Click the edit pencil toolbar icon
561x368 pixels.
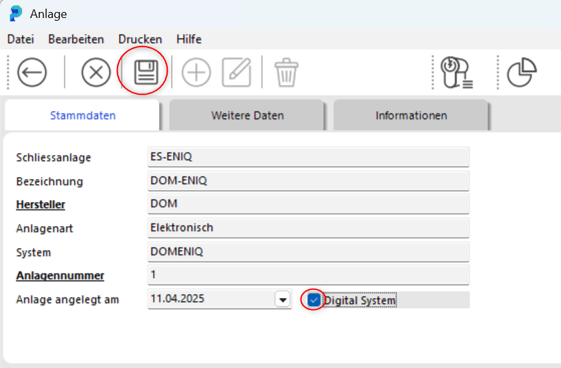237,72
